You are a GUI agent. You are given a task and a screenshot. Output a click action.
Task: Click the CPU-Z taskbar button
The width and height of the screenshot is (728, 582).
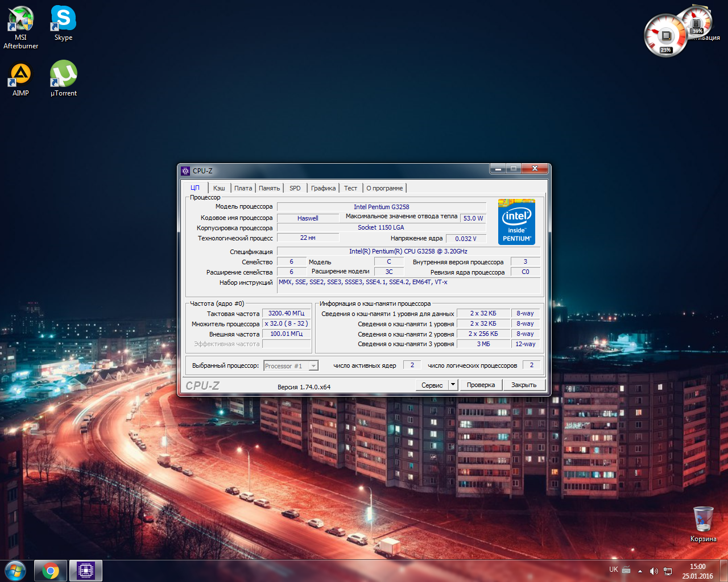[86, 571]
